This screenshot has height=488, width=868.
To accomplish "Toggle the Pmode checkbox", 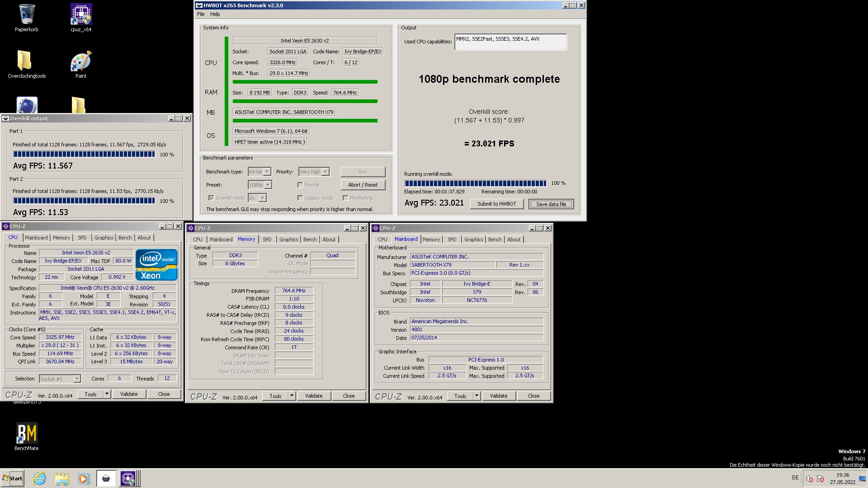I will [x=300, y=185].
